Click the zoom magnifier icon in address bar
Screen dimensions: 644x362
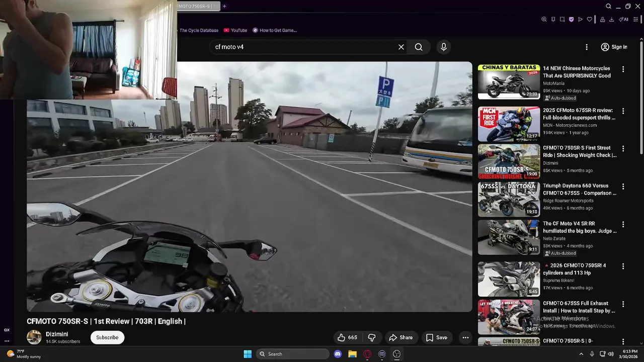(544, 19)
